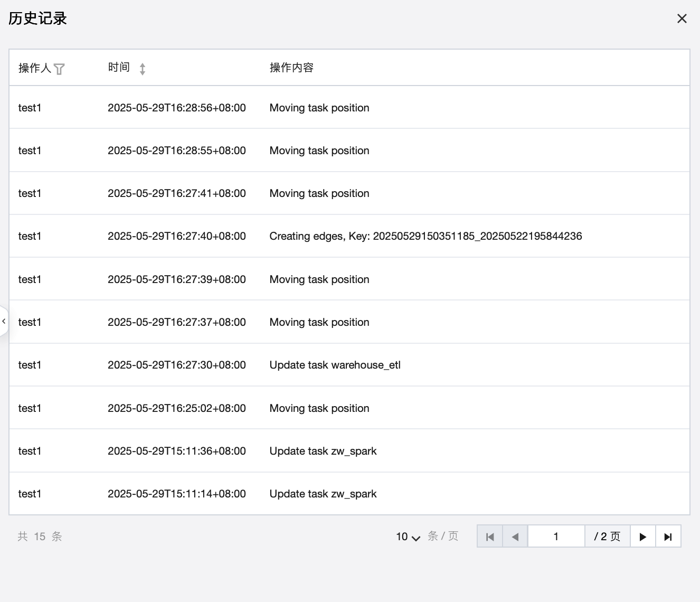
Task: Select the Creating edges record row
Action: coord(425,236)
